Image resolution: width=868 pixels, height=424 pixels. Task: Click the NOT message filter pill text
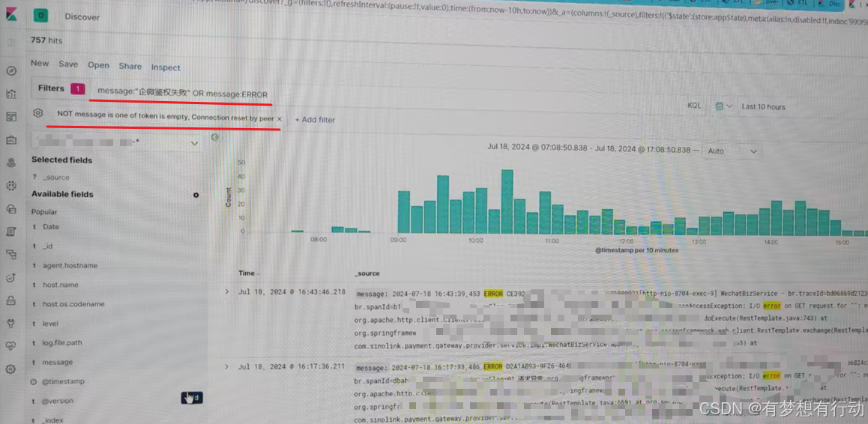pyautogui.click(x=166, y=118)
